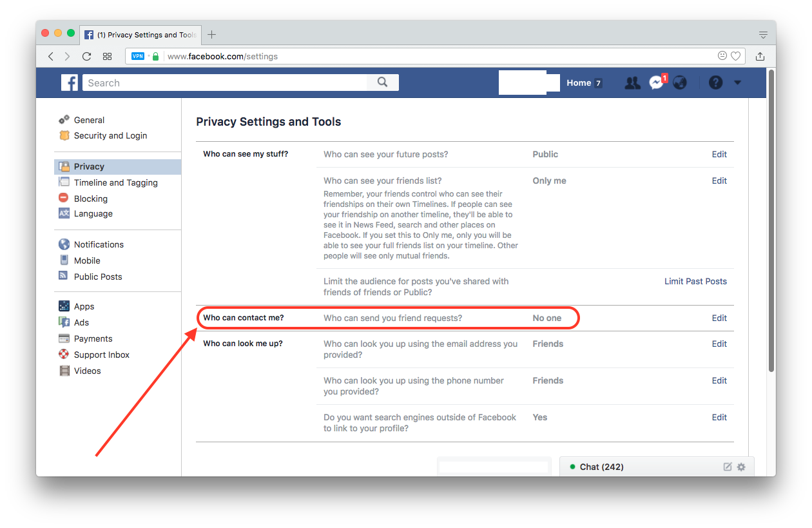Open Videos settings
812x528 pixels.
(x=87, y=371)
